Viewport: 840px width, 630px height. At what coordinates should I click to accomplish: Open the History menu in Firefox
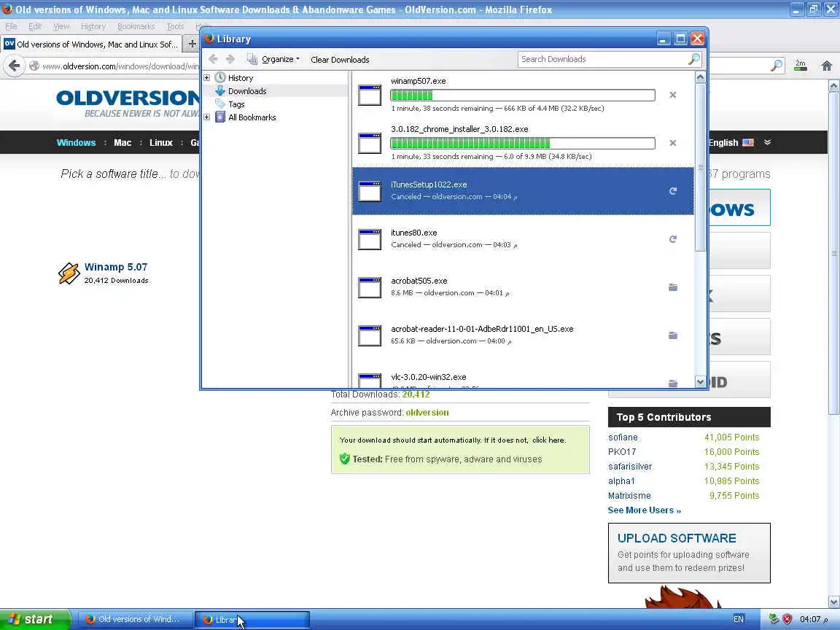(93, 26)
